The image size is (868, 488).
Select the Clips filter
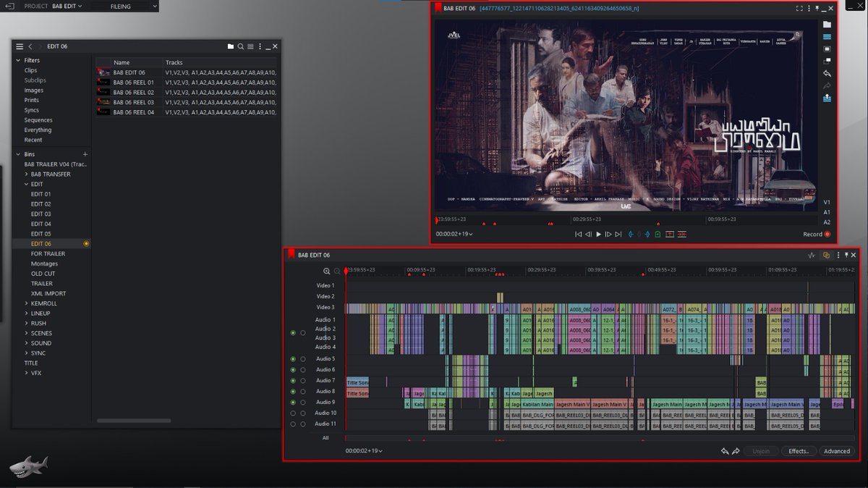click(30, 70)
